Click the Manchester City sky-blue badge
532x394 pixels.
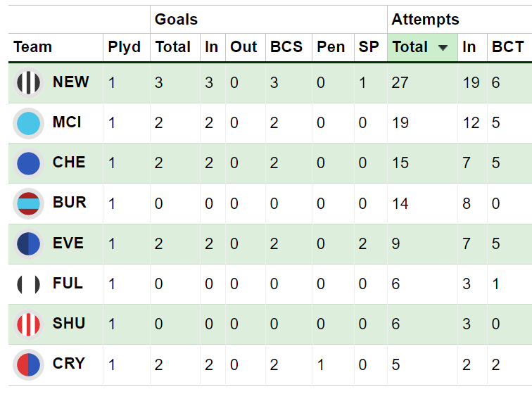29,123
